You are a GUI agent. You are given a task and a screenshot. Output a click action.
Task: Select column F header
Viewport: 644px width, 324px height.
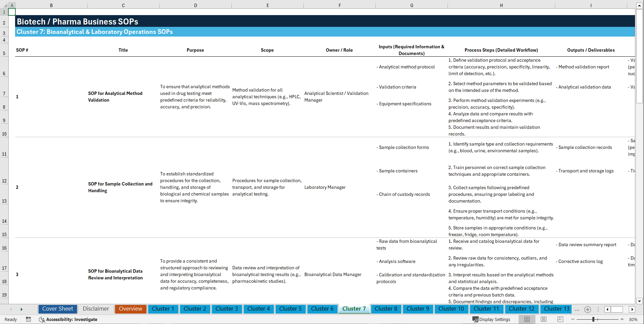click(x=340, y=5)
